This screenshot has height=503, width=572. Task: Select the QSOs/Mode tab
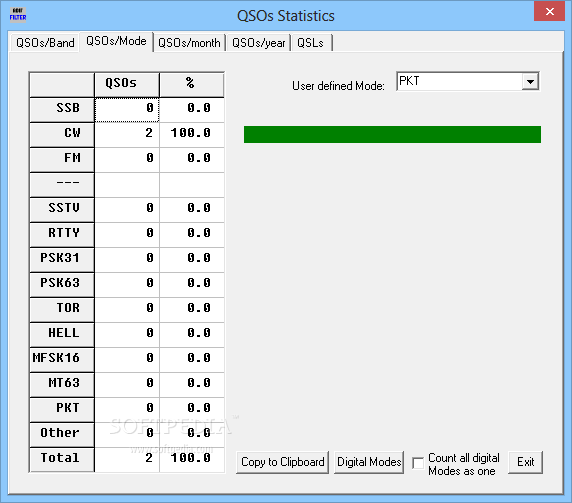coord(116,41)
